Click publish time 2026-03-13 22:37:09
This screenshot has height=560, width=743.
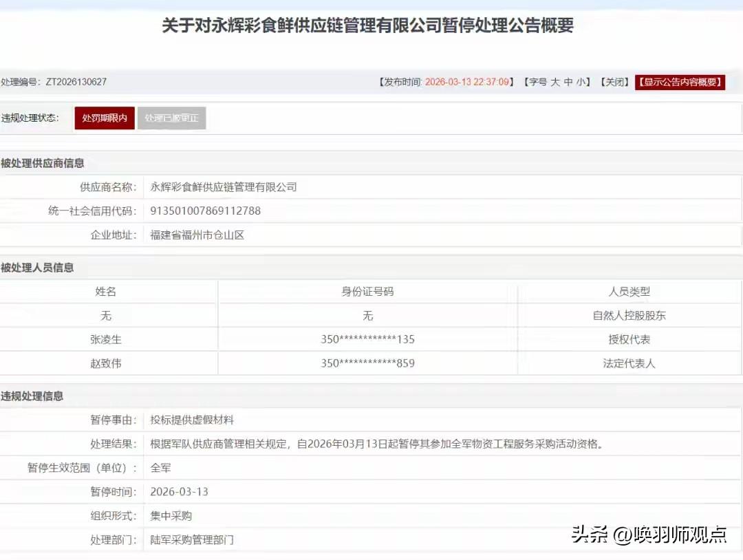pos(466,82)
